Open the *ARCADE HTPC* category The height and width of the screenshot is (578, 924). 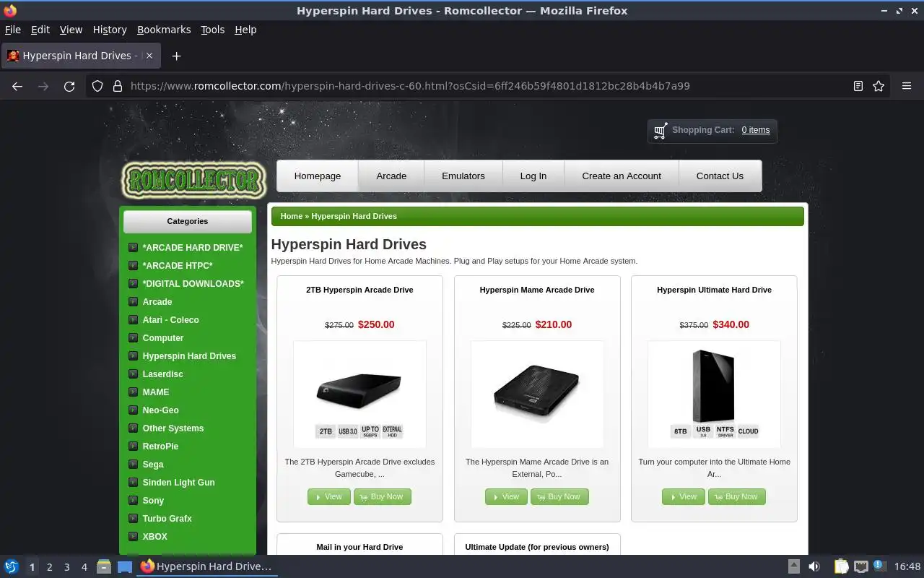[178, 265]
